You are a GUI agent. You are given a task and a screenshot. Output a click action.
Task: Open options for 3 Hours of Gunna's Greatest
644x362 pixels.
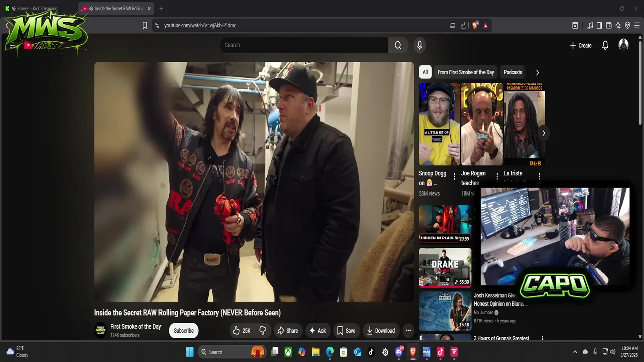pos(542,339)
